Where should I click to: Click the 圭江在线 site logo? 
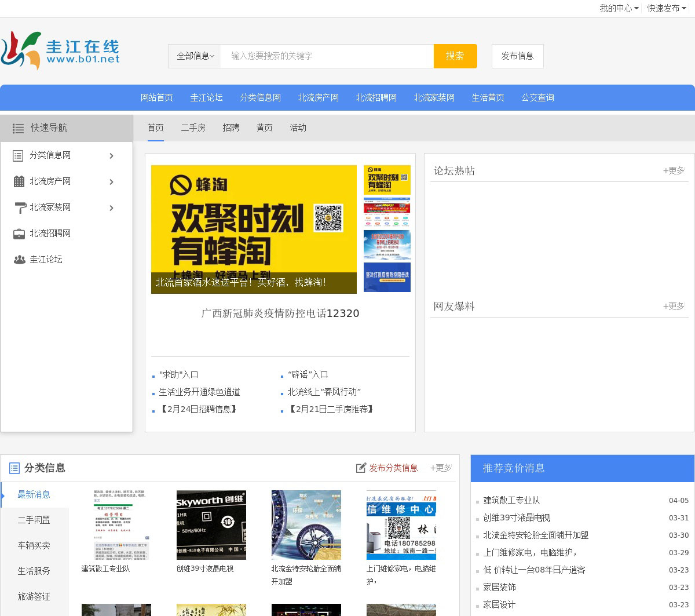pyautogui.click(x=60, y=51)
